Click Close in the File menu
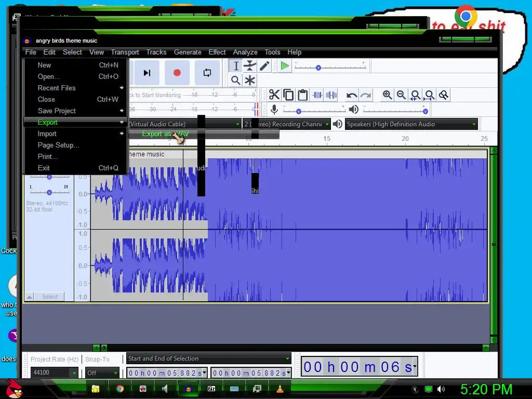 coord(76,99)
